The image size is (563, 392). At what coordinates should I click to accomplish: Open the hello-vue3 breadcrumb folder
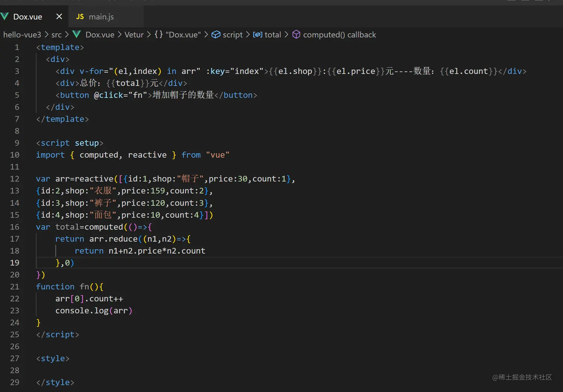[22, 35]
